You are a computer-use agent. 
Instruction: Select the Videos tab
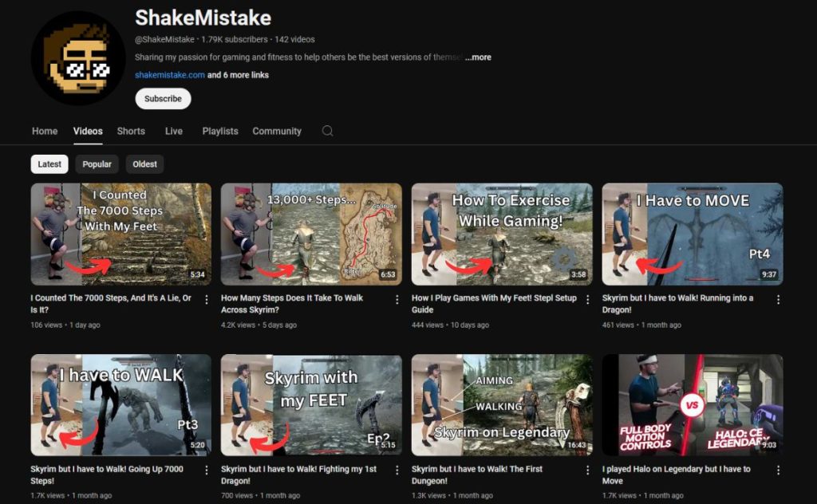pyautogui.click(x=88, y=132)
